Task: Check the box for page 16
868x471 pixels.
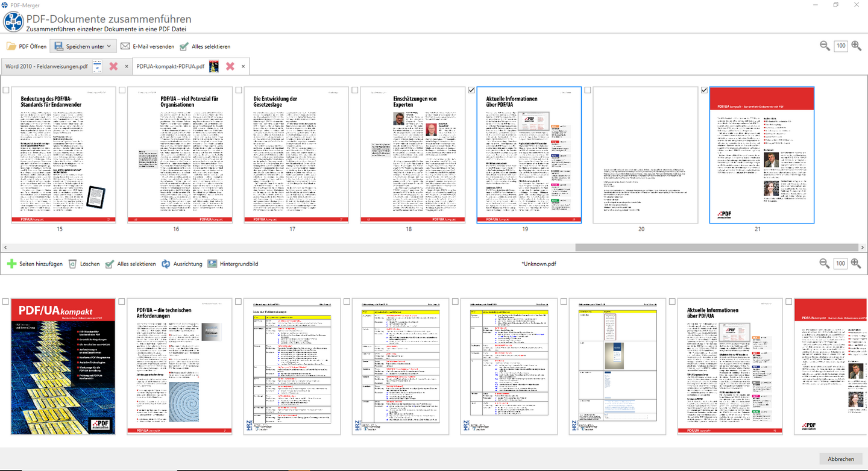Action: coord(122,90)
